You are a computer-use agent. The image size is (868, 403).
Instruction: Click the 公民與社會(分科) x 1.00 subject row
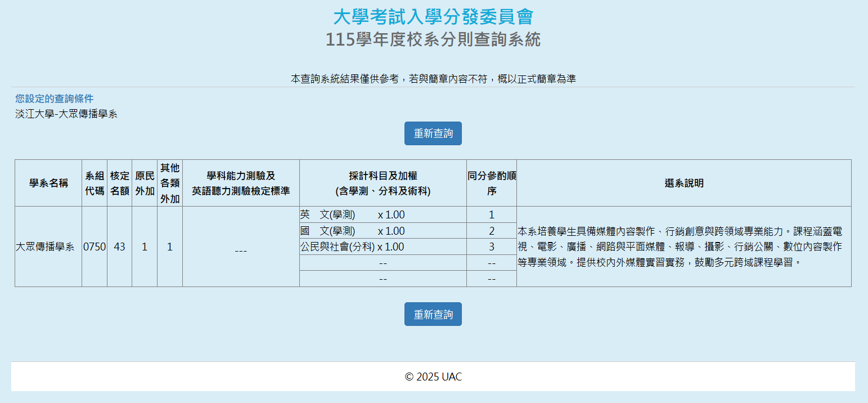pos(353,247)
